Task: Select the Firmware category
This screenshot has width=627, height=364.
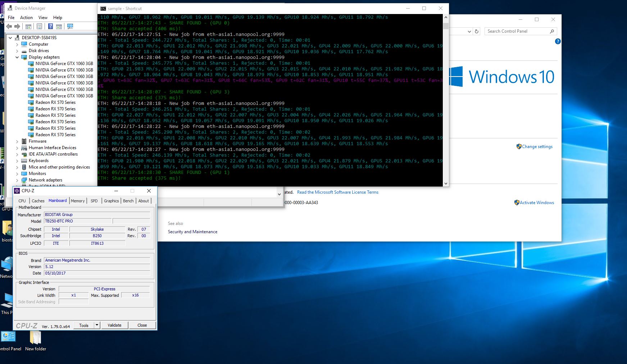Action: point(37,141)
